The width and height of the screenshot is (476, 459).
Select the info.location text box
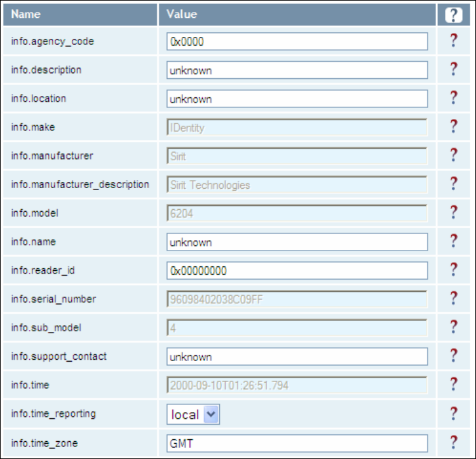(297, 99)
